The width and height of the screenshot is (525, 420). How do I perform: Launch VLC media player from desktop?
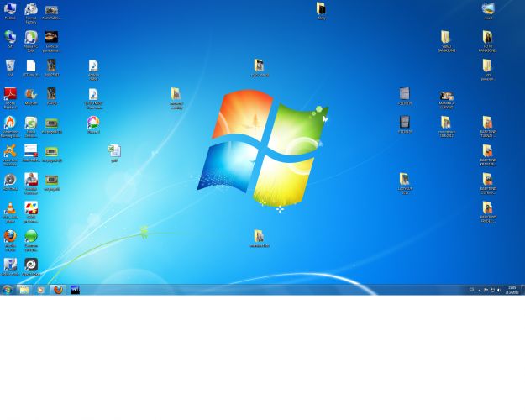click(x=10, y=212)
